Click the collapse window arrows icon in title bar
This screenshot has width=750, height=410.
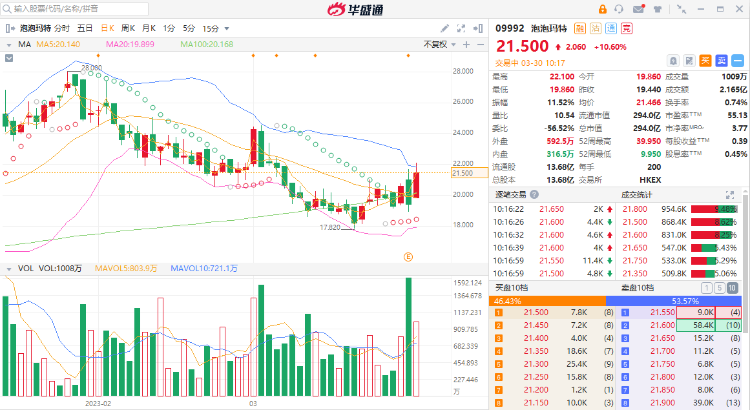(x=682, y=9)
